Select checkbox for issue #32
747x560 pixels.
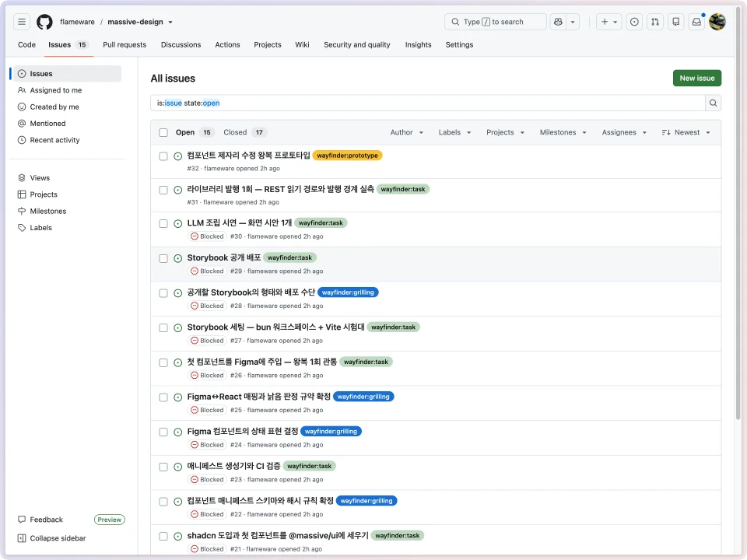163,156
